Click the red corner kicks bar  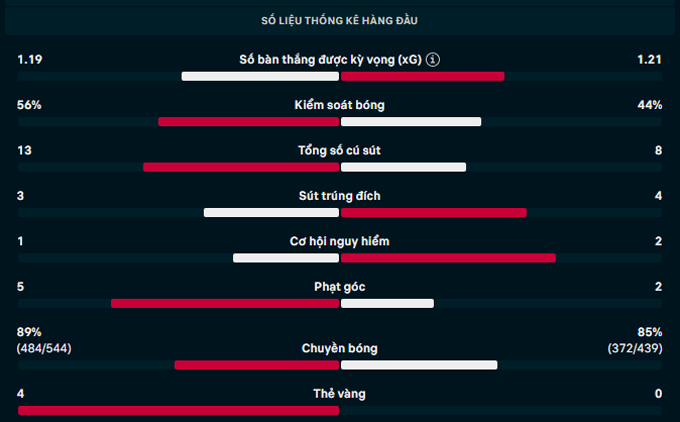pyautogui.click(x=225, y=304)
